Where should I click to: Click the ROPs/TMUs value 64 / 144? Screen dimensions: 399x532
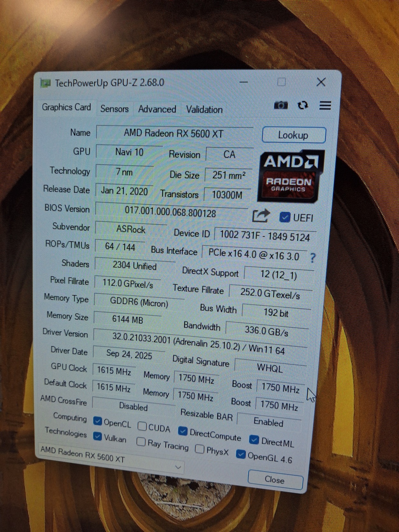(120, 247)
